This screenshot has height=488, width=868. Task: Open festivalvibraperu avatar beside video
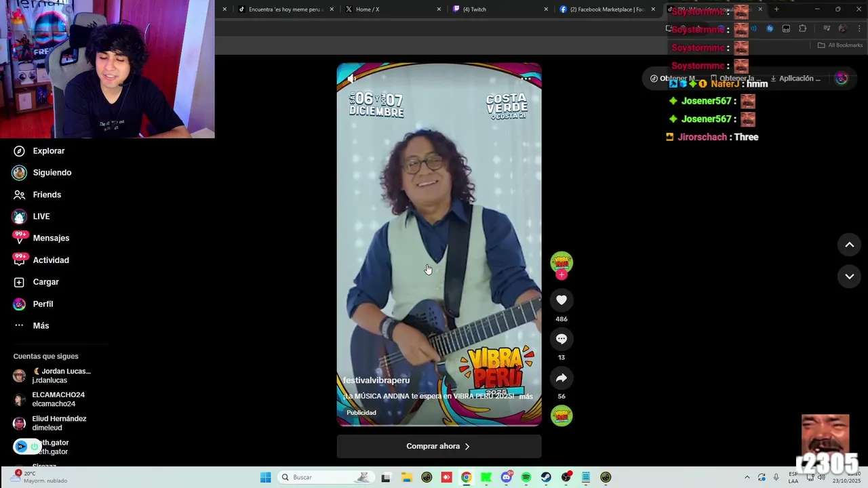coord(561,262)
